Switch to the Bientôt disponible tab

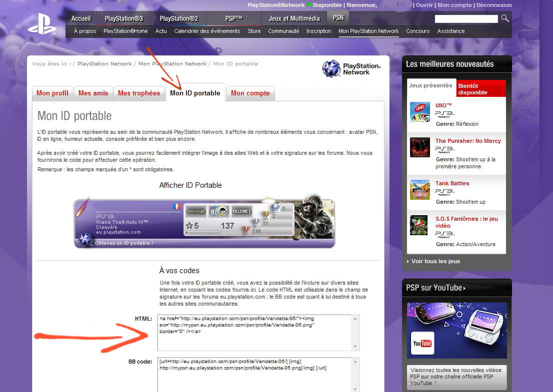(x=481, y=89)
